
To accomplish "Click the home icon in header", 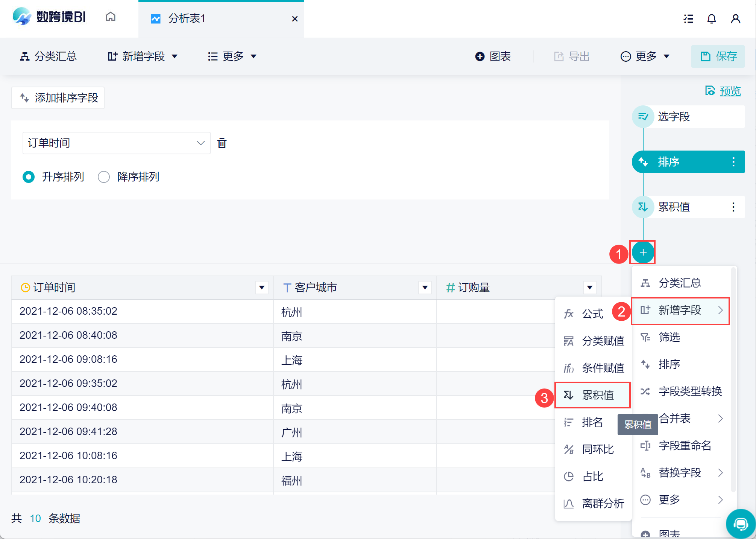I will tap(110, 17).
